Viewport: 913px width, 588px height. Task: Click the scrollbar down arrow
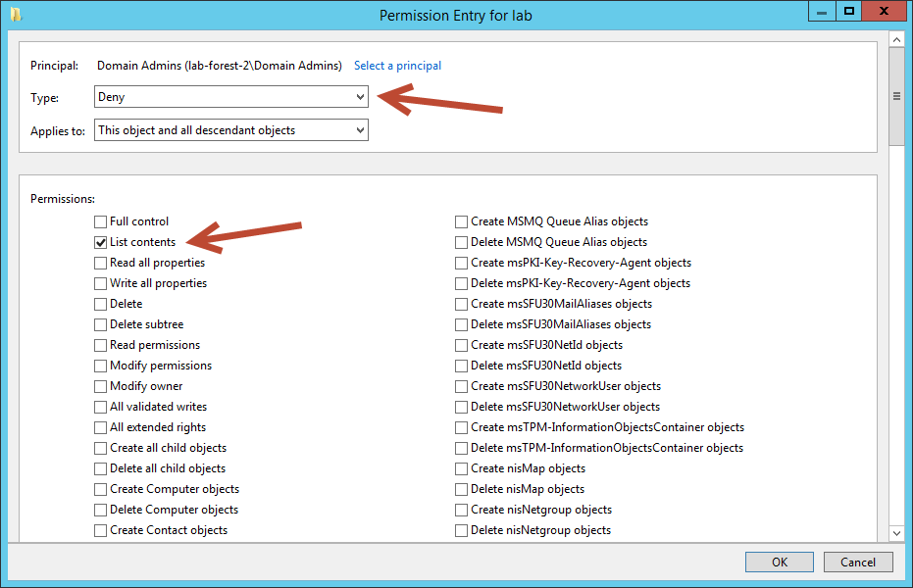[x=896, y=533]
